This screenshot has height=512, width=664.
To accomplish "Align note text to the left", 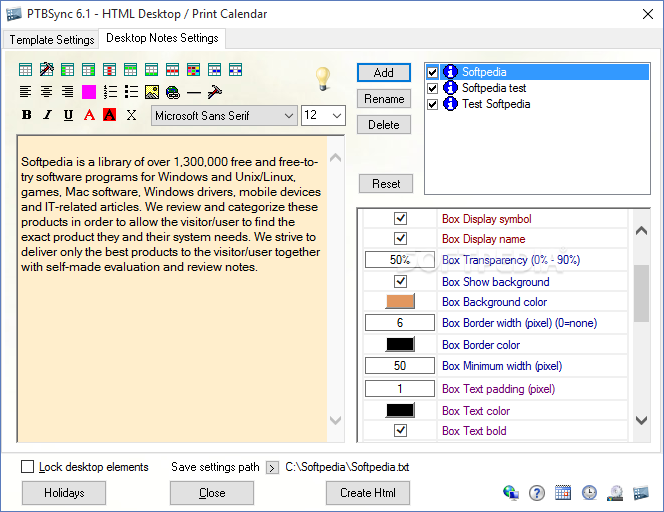I will point(25,91).
